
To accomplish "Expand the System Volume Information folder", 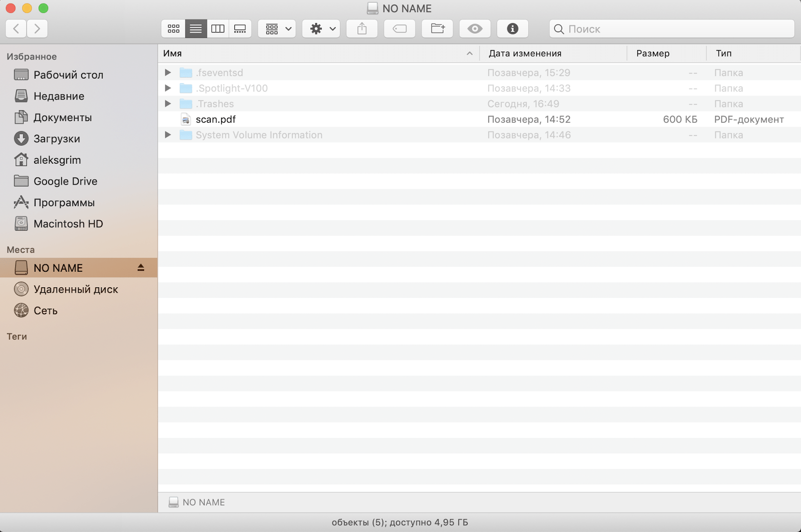I will [168, 135].
